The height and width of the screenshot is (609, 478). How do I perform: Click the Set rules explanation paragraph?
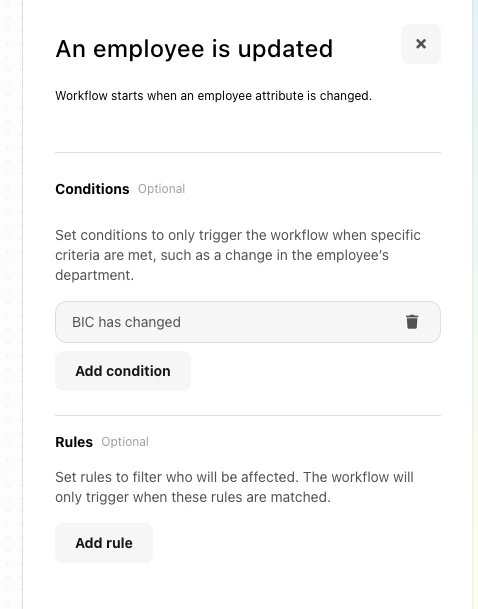(235, 487)
